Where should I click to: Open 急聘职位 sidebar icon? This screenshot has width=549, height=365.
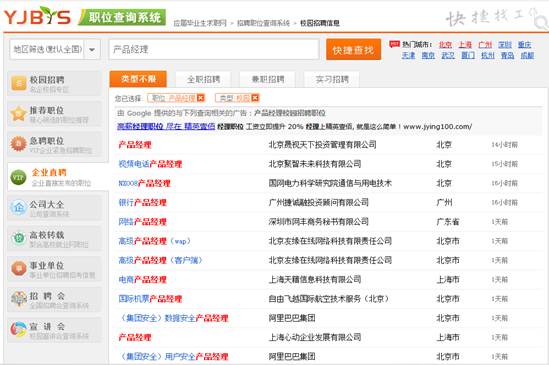click(18, 144)
